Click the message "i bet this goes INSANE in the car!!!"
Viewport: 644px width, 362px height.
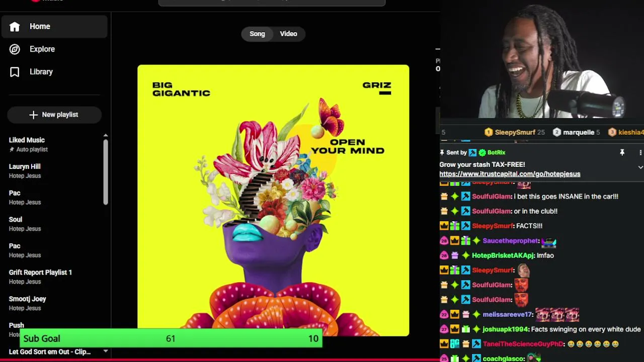coord(566,197)
